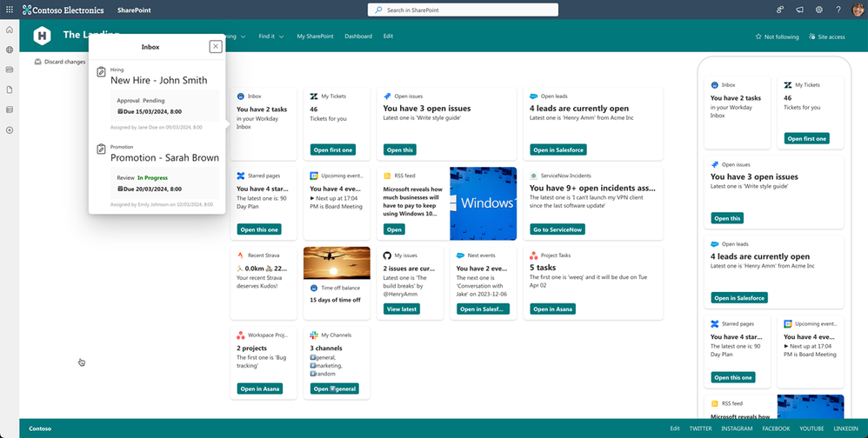The height and width of the screenshot is (438, 868).
Task: Open the FACEBOOK footer link
Action: pos(776,428)
